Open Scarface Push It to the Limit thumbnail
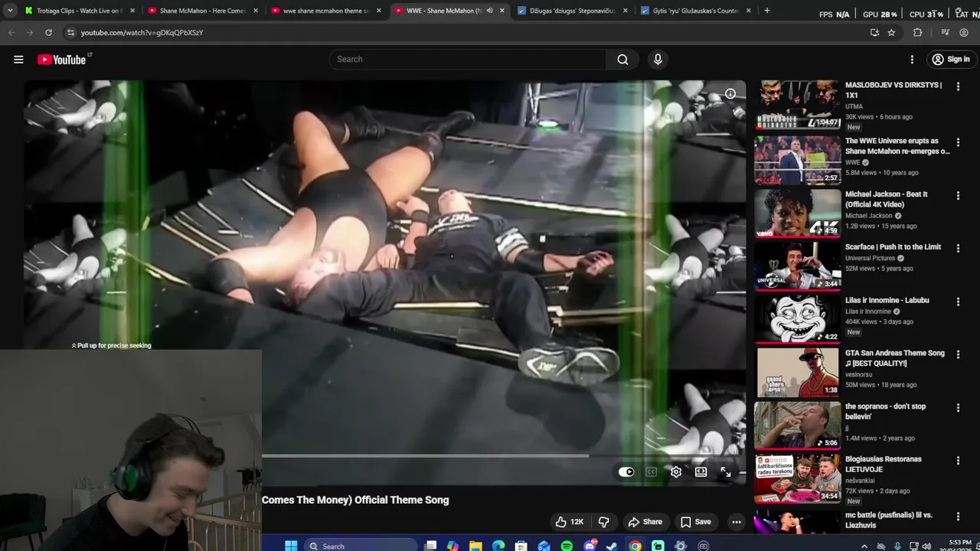Viewport: 980px width, 551px height. point(797,266)
